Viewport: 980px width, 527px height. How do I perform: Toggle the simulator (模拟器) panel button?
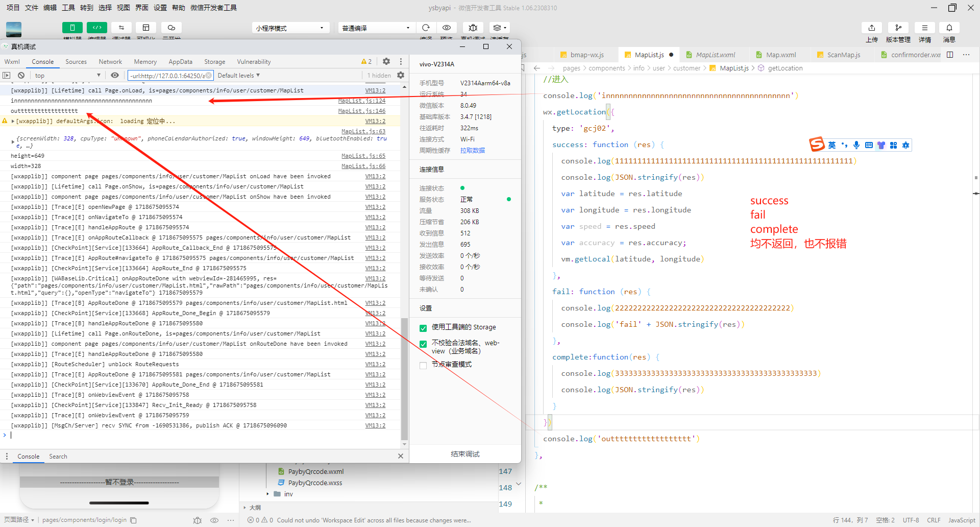72,28
